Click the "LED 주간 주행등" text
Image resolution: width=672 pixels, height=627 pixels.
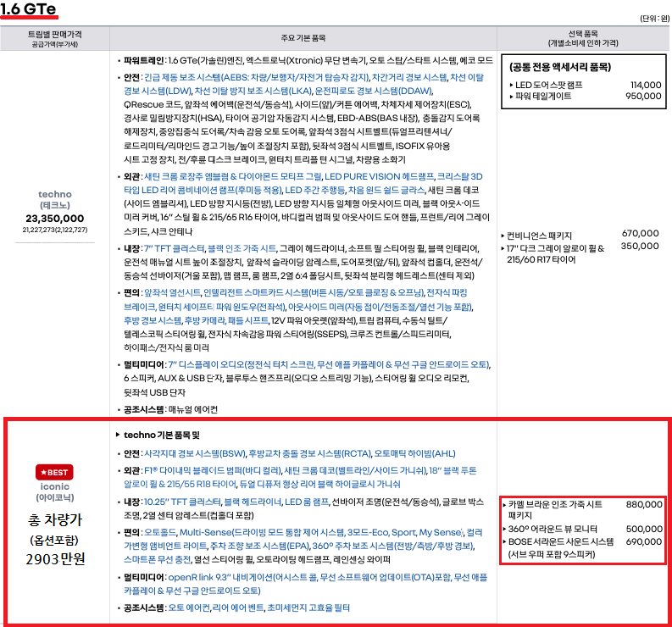pos(315,190)
